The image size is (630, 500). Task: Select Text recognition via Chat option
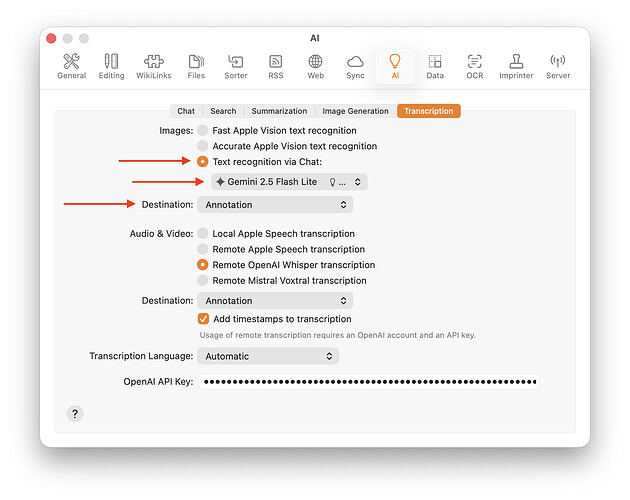pyautogui.click(x=202, y=162)
